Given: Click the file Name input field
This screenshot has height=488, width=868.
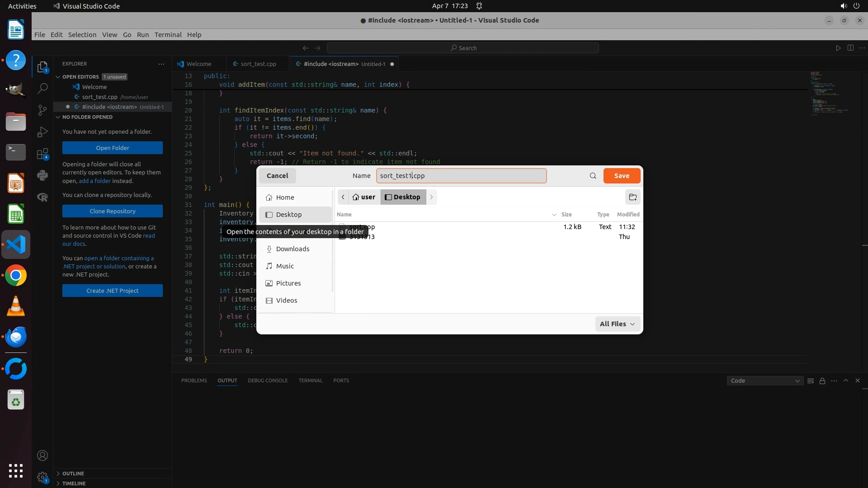Looking at the screenshot, I should (x=461, y=176).
